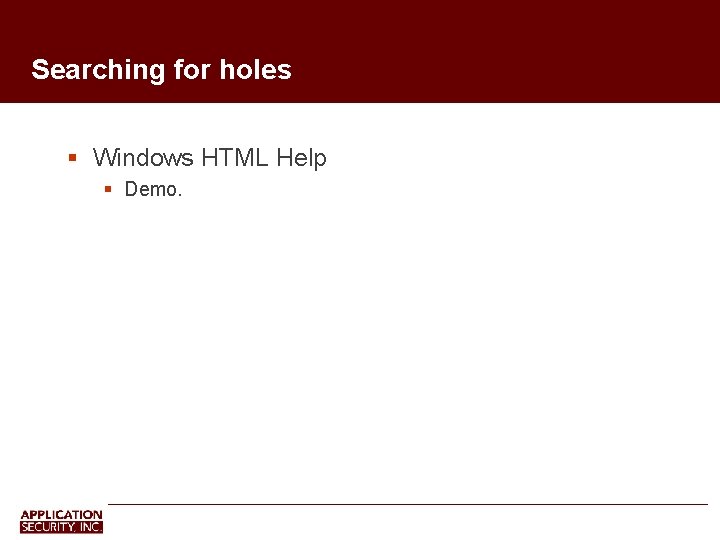
Task: Click the letter 'W' starting Windows
Action: click(104, 158)
